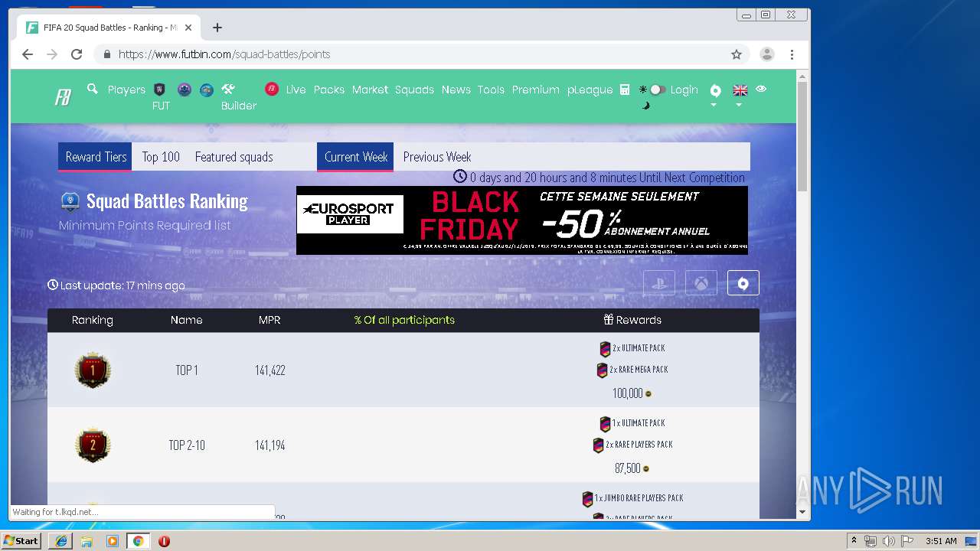Click the Eurosport Black Friday ad banner
980x551 pixels.
click(x=522, y=220)
